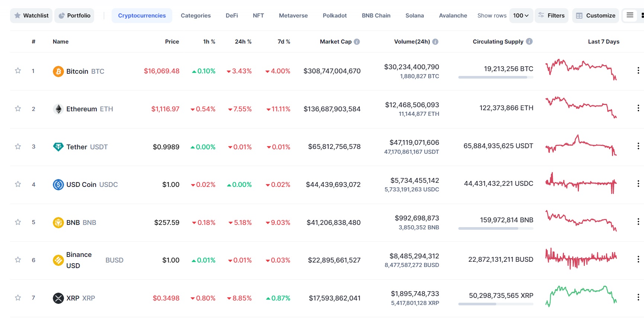Click Bitcoin price $16,069.48
644x318 pixels.
coord(161,71)
